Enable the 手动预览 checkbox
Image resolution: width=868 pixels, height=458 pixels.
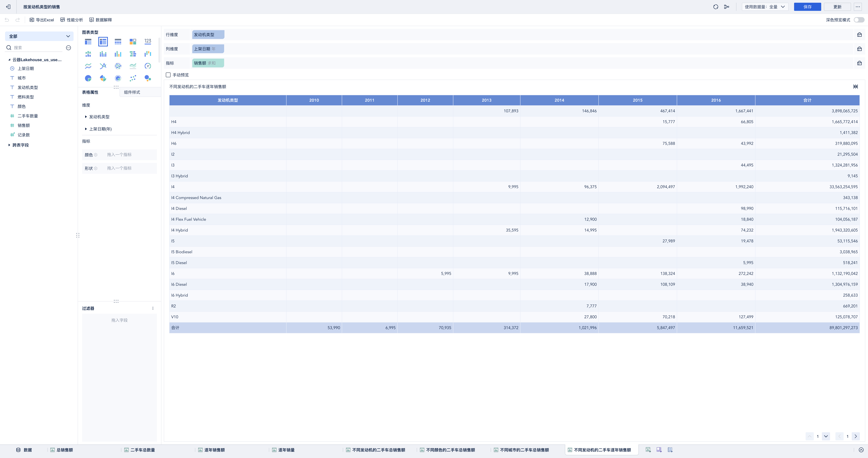pyautogui.click(x=168, y=75)
